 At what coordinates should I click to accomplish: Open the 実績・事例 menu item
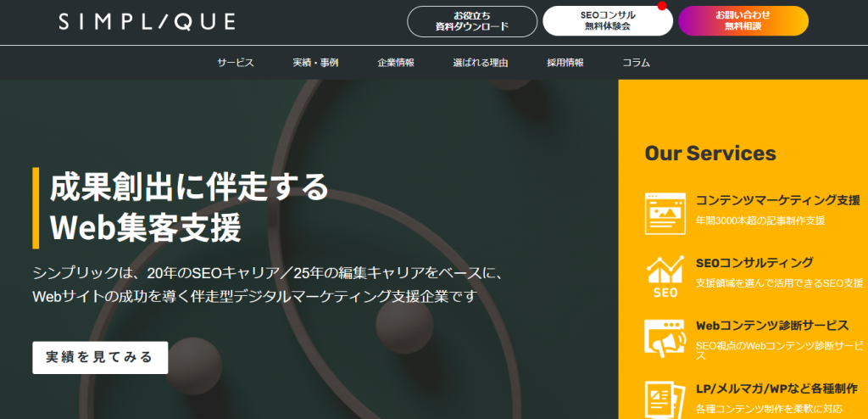point(315,63)
